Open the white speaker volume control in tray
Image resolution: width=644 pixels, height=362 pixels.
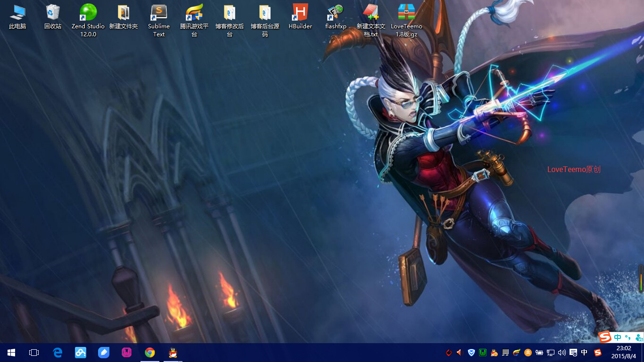(x=561, y=353)
